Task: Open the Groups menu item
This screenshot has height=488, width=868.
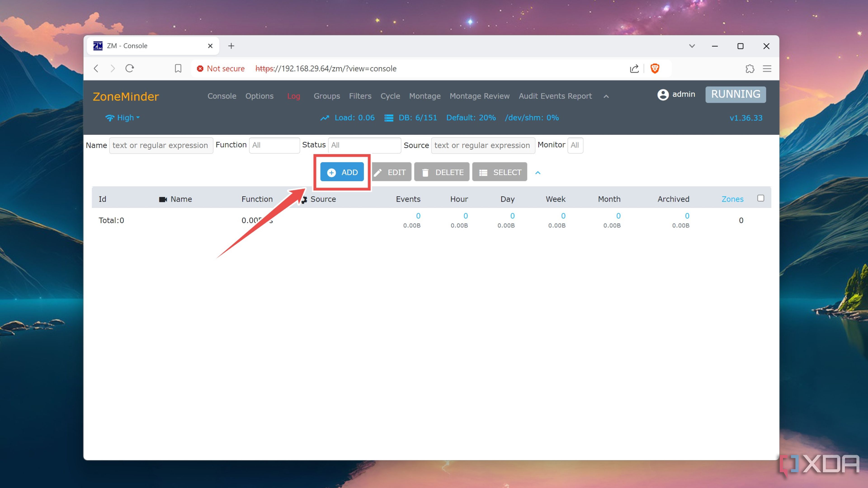Action: [326, 96]
